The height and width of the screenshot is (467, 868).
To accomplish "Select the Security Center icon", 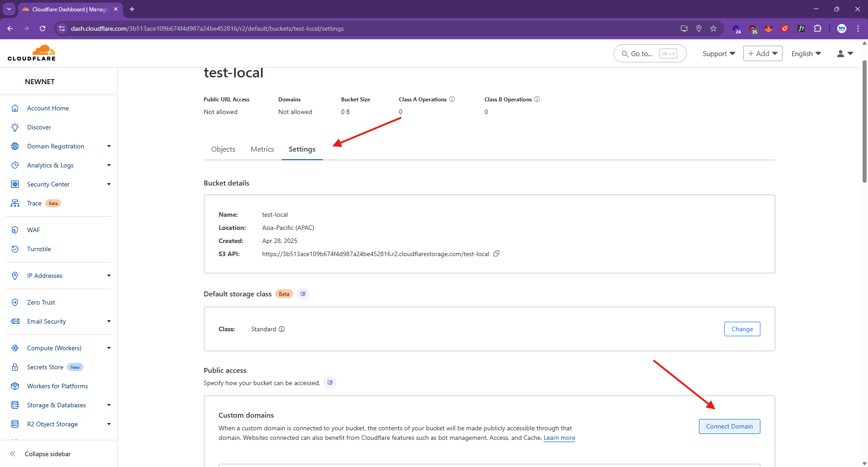I will [15, 184].
